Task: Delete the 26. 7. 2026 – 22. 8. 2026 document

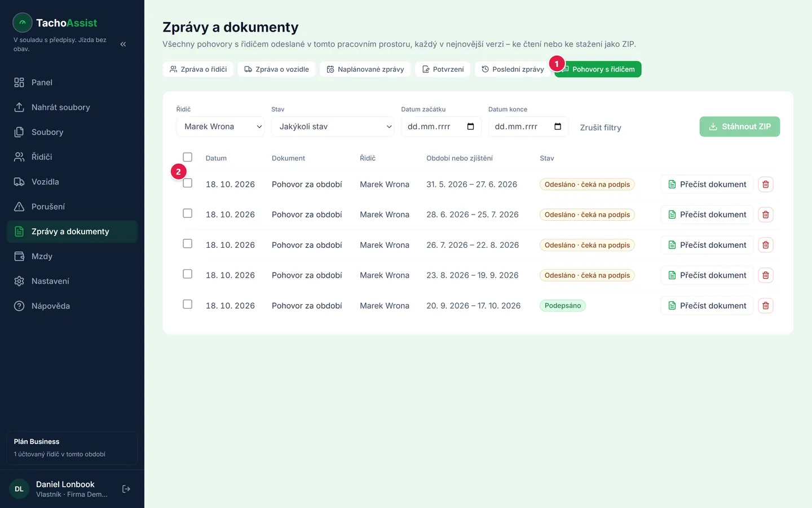Action: tap(766, 245)
